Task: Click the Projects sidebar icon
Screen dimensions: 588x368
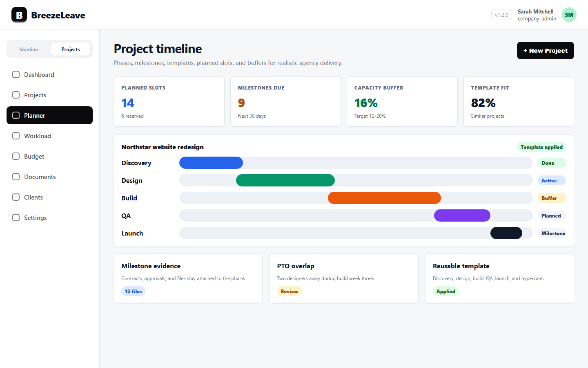Action: click(16, 95)
